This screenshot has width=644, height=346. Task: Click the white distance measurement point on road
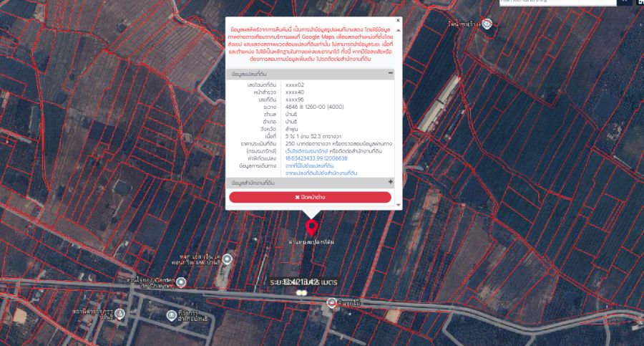pyautogui.click(x=301, y=292)
